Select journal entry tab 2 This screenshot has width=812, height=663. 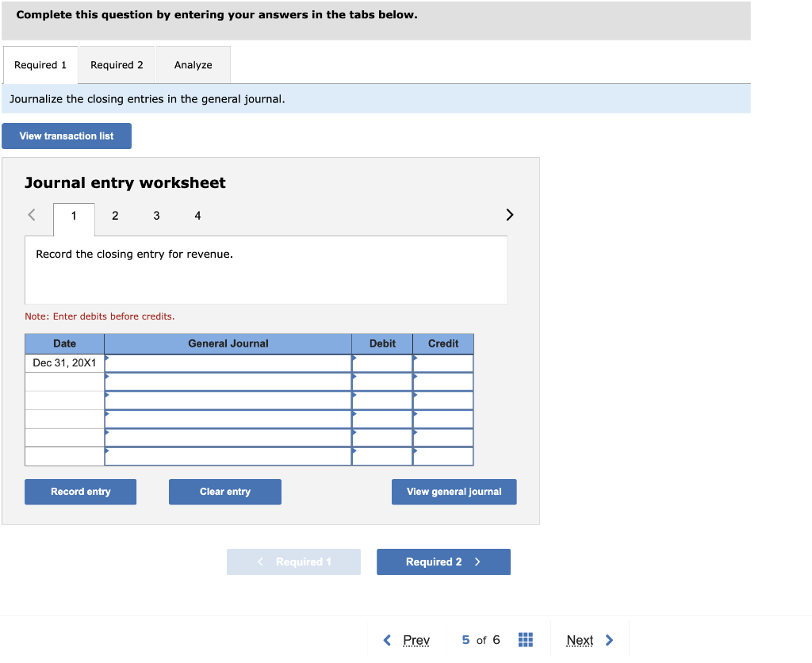[115, 216]
